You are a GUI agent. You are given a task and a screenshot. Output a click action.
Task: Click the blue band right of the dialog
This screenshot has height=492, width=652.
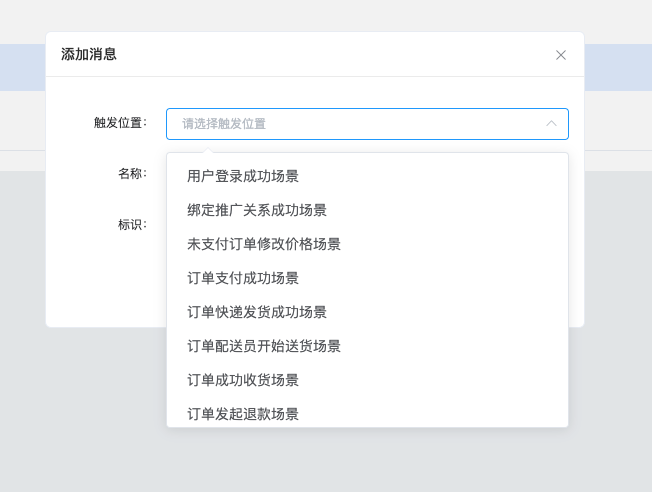point(618,67)
